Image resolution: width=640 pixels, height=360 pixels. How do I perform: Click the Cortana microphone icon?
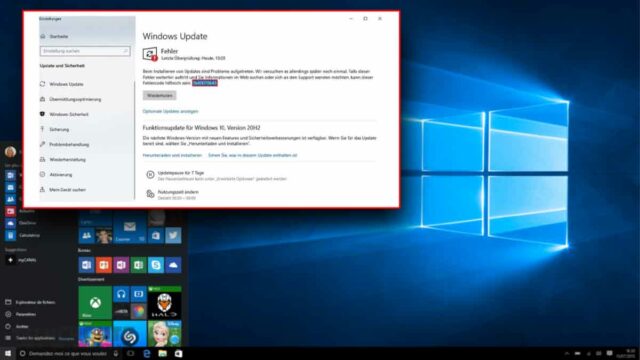point(116,353)
